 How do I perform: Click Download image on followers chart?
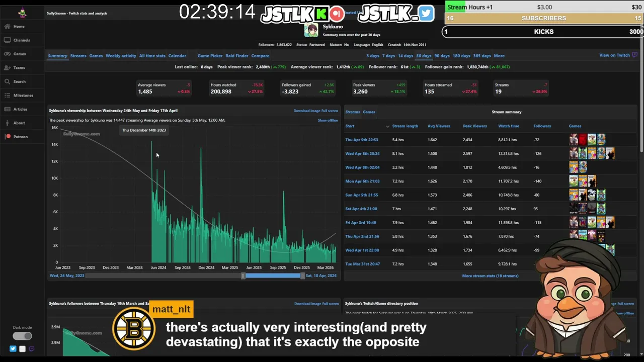point(307,304)
